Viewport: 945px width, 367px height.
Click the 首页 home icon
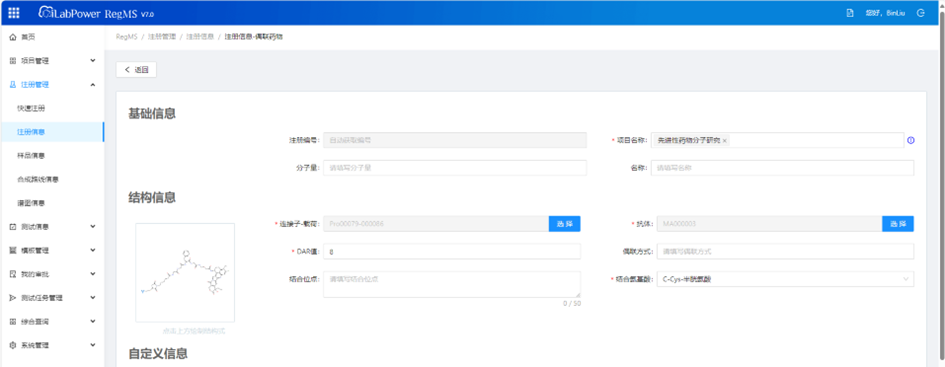tap(13, 37)
